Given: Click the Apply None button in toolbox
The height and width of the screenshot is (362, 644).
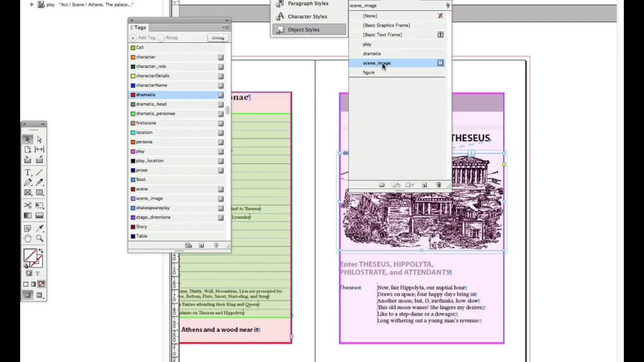Looking at the screenshot, I should click(41, 284).
